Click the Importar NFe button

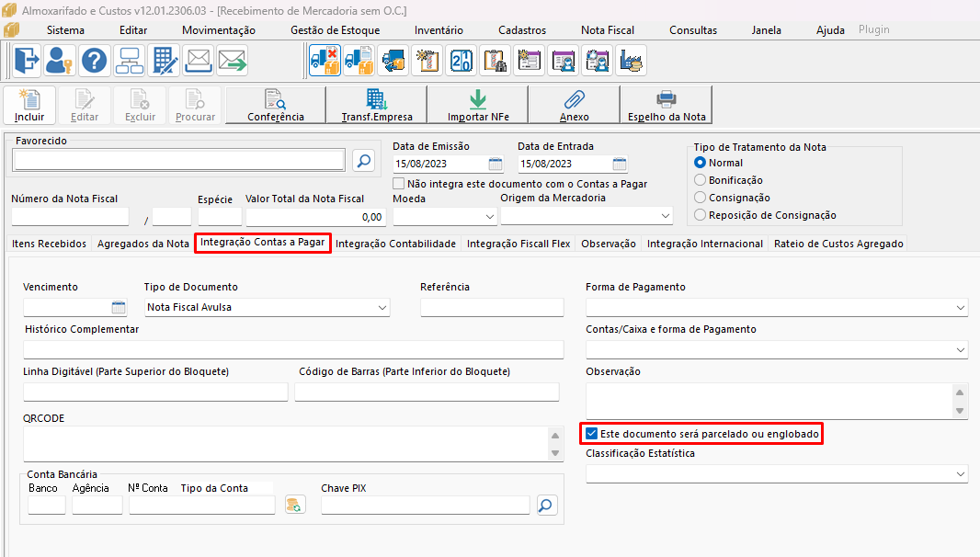click(x=478, y=105)
